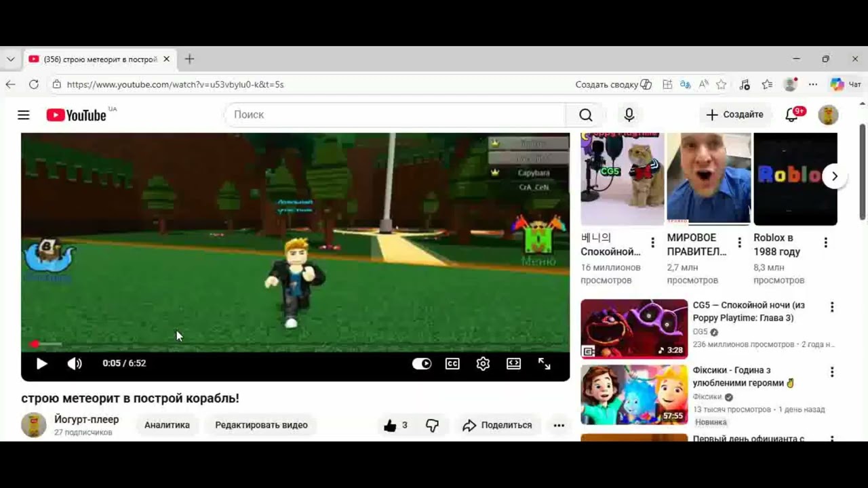The image size is (868, 488).
Task: Open the cat short thumbnail
Action: (623, 179)
